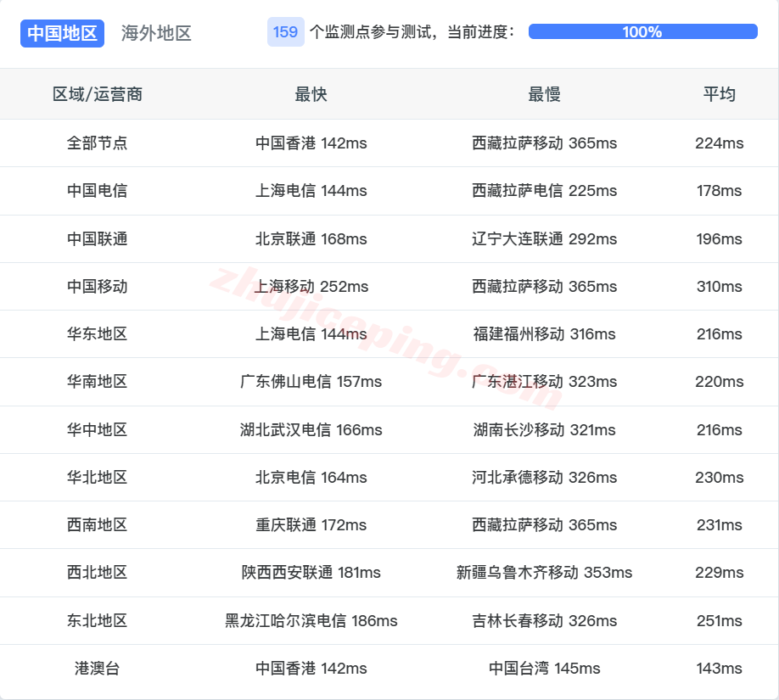Click the 159 monitoring points badge
Screen dimensions: 779x700
click(285, 31)
